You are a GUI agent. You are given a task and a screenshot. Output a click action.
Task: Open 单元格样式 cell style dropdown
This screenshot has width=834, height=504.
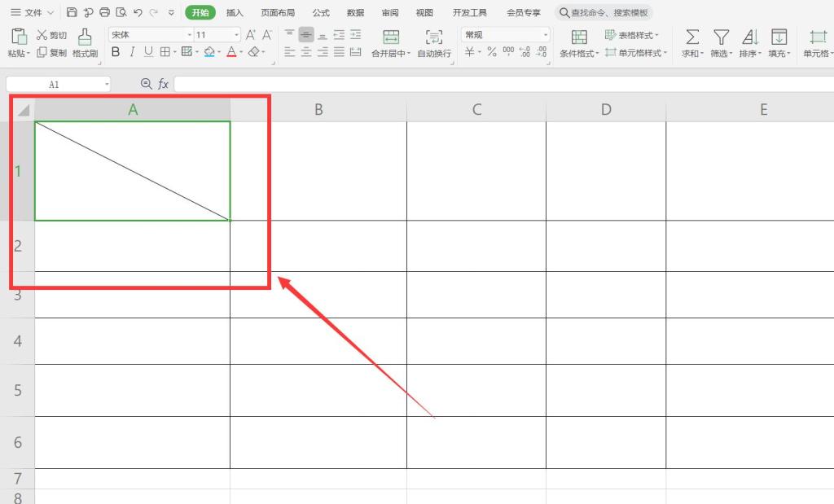(636, 53)
